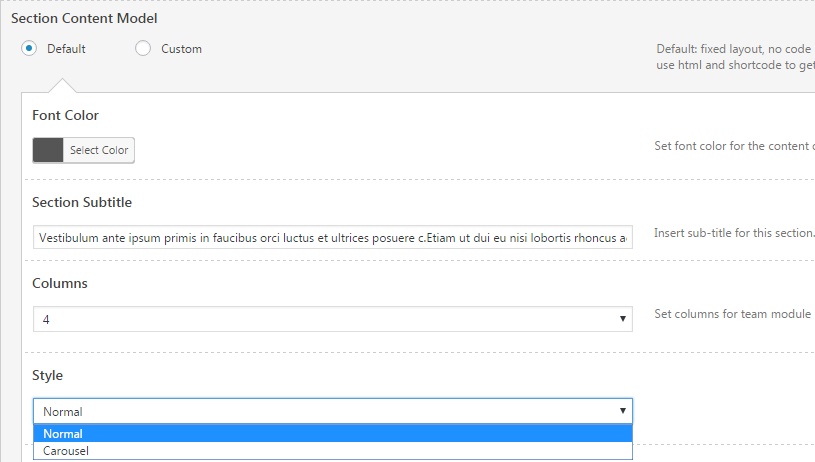Viewport: 815px width, 462px height.
Task: Click the Columns dropdown arrow
Action: point(623,319)
